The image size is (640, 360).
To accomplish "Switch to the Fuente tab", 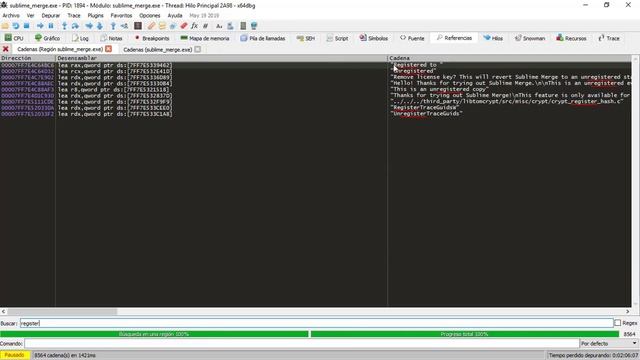I will point(412,38).
